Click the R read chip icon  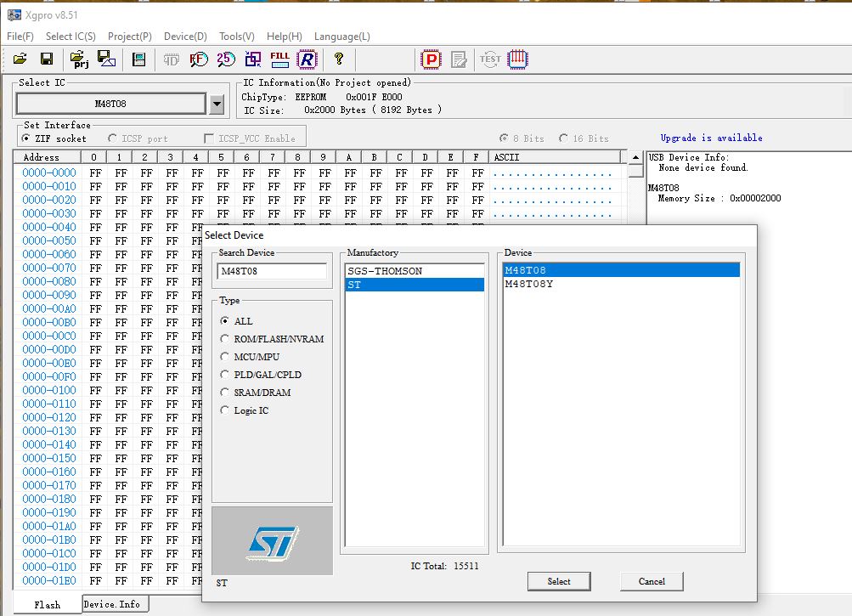pos(307,59)
